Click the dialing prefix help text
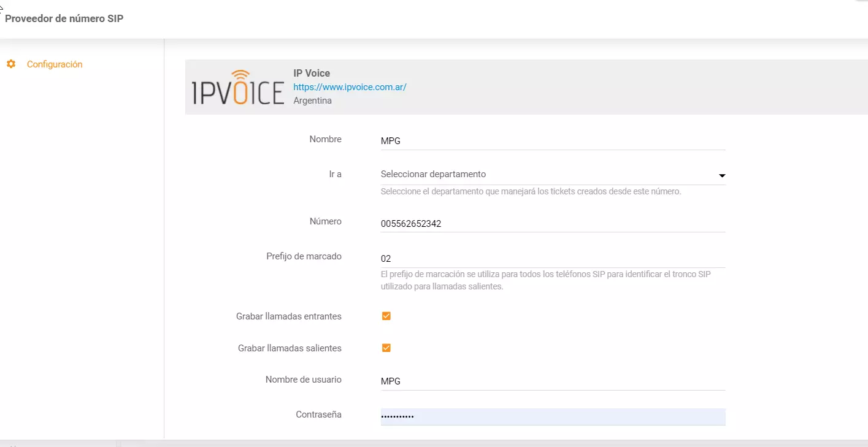 point(546,280)
